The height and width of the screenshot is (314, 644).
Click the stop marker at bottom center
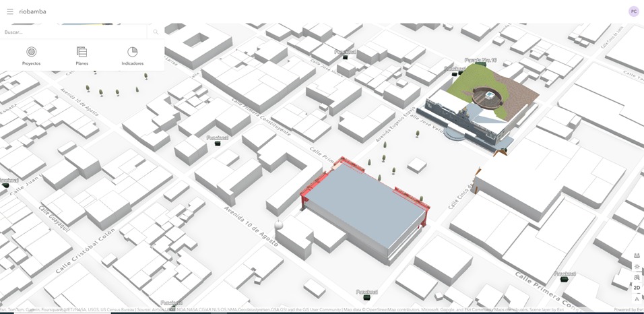point(366,296)
